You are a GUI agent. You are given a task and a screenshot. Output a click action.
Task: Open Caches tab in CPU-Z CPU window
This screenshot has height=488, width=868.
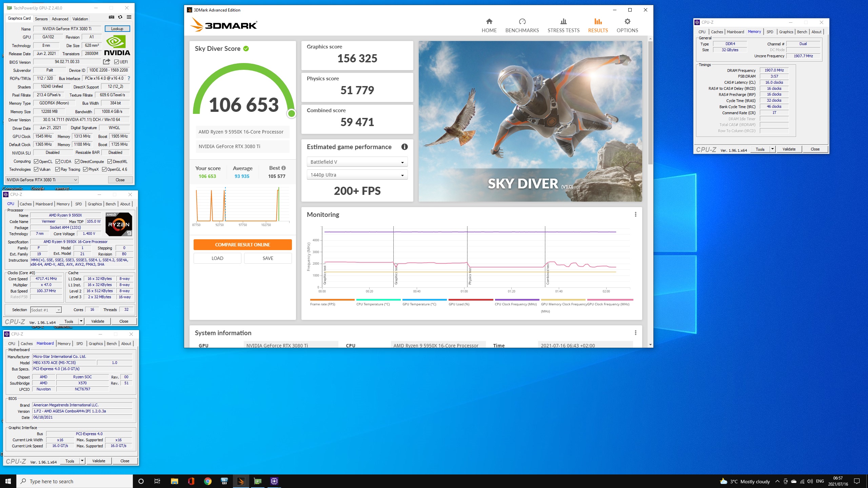[25, 204]
